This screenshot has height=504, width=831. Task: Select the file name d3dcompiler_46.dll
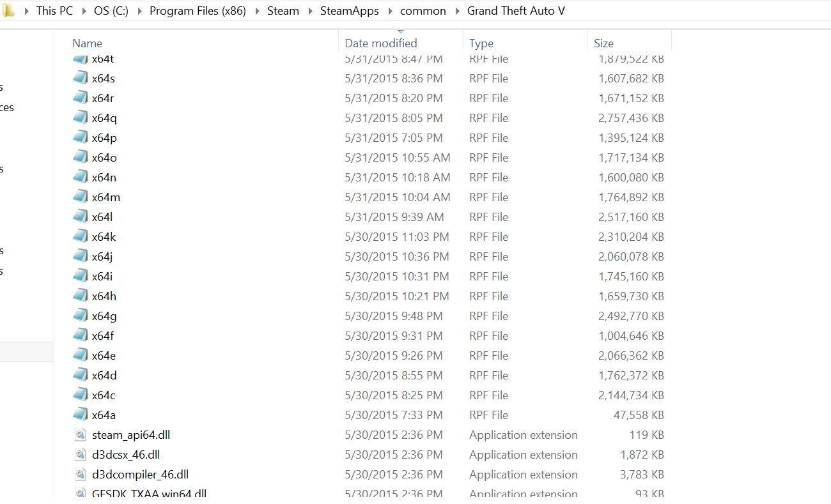point(140,475)
